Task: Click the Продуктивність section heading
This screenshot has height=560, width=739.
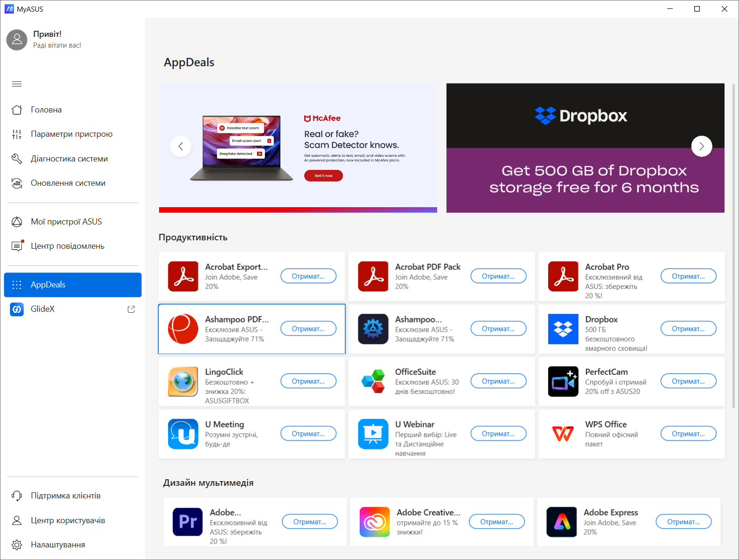Action: (193, 237)
